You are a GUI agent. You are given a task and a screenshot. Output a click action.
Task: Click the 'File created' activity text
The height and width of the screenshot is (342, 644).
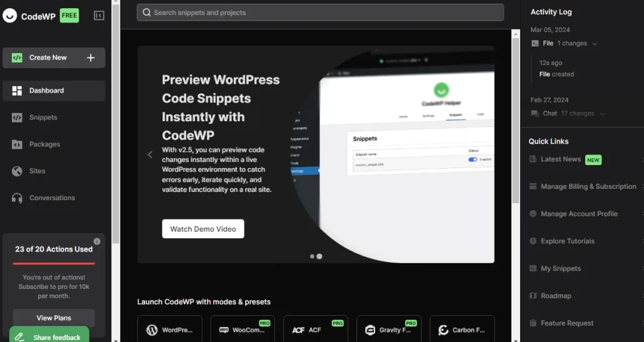[556, 74]
